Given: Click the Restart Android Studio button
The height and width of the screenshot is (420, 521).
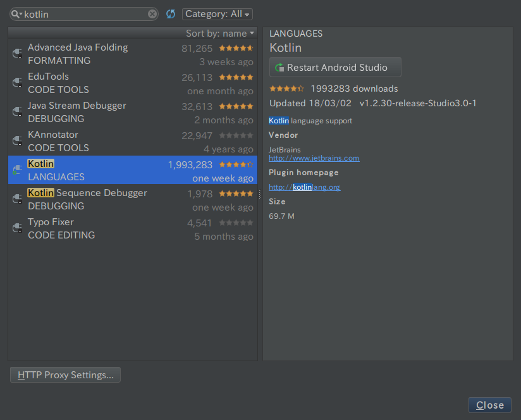Looking at the screenshot, I should [x=335, y=67].
